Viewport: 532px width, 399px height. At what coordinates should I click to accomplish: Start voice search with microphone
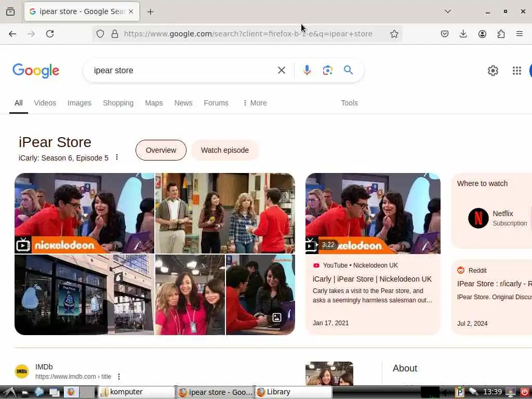point(307,70)
